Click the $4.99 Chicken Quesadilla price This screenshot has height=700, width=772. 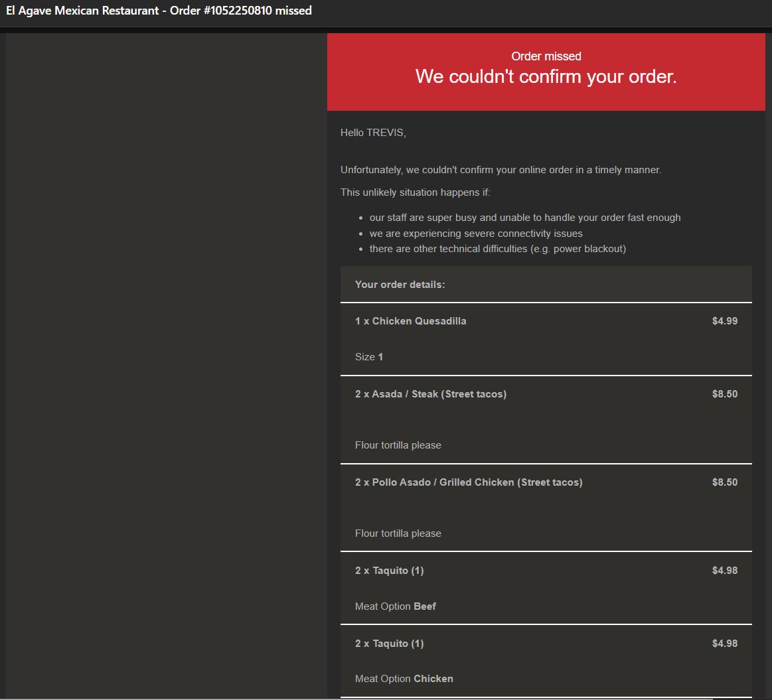coord(724,321)
